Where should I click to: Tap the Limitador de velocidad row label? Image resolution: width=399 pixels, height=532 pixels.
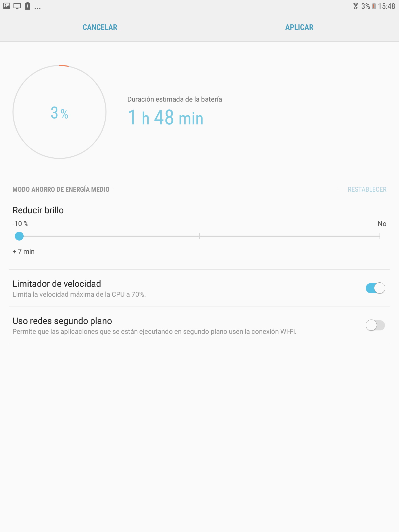click(57, 284)
